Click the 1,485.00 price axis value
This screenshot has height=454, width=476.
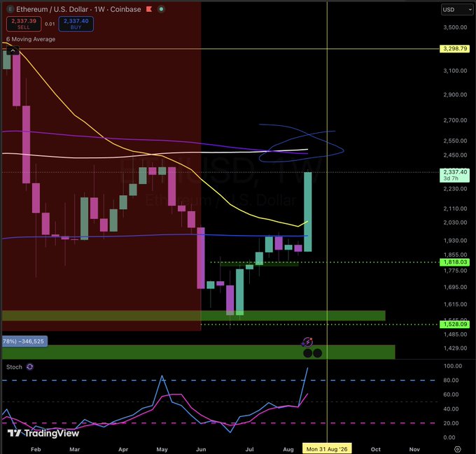pyautogui.click(x=455, y=334)
